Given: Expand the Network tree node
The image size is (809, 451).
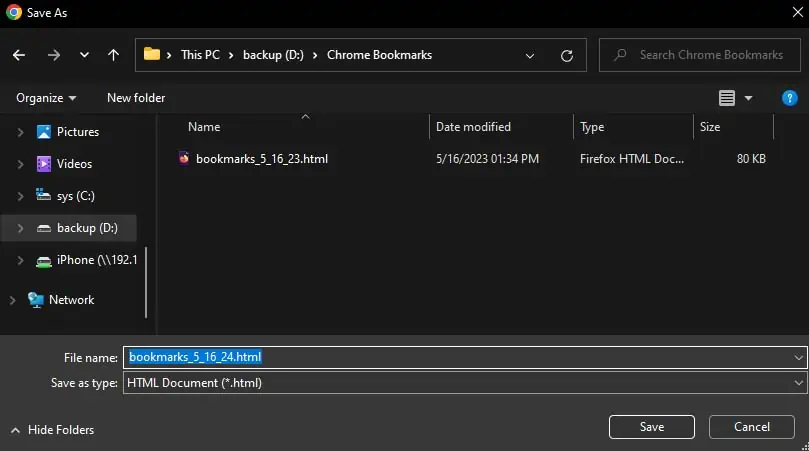Looking at the screenshot, I should tap(12, 300).
